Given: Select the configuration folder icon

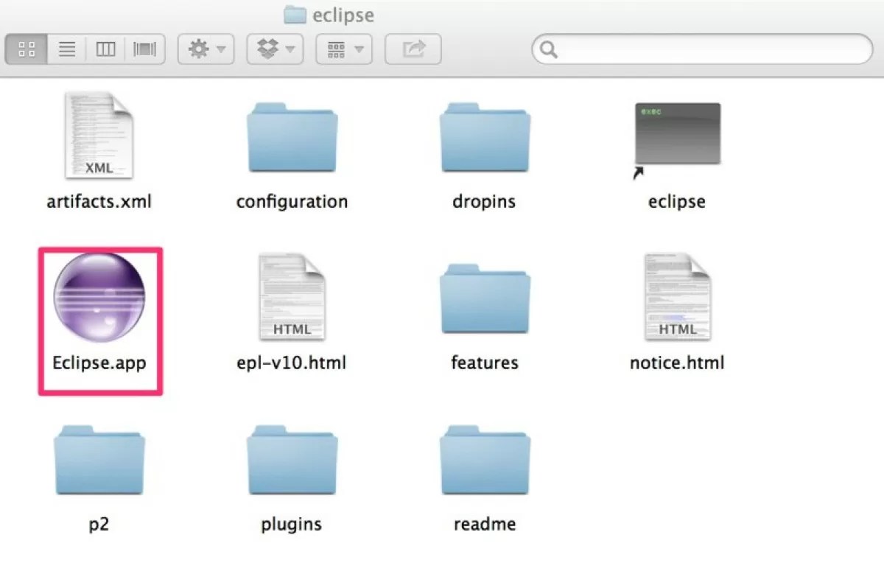Looking at the screenshot, I should point(292,138).
